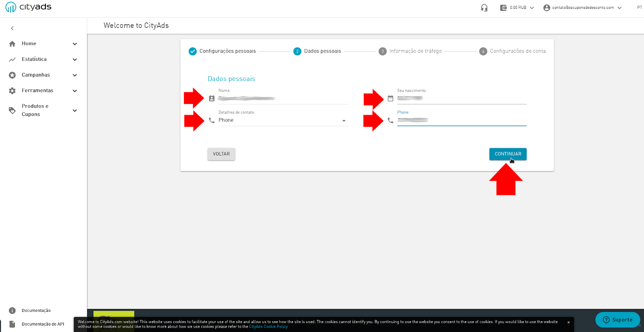The height and width of the screenshot is (332, 644).
Task: Click the Configurações de conta step label
Action: [x=518, y=51]
